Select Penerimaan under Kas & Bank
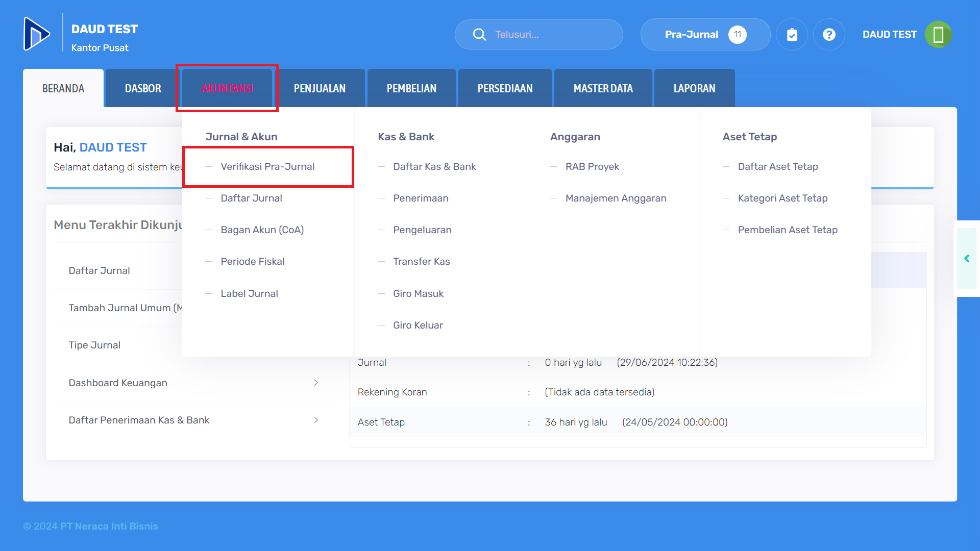 coord(421,198)
